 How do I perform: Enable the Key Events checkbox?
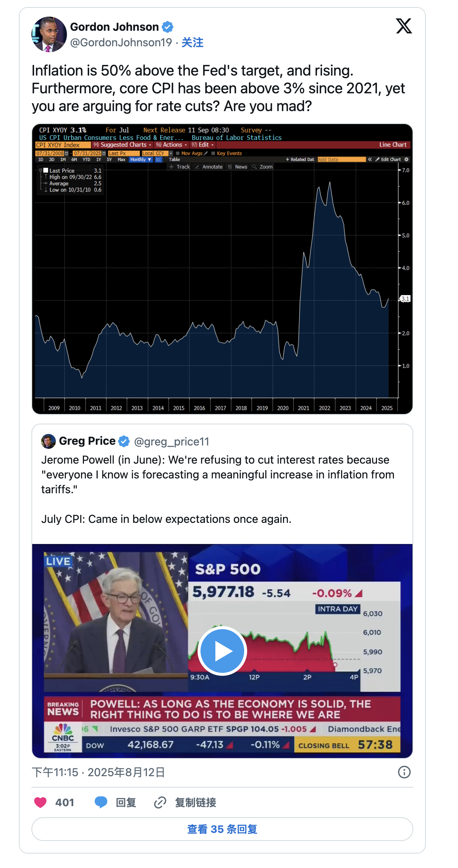(213, 153)
